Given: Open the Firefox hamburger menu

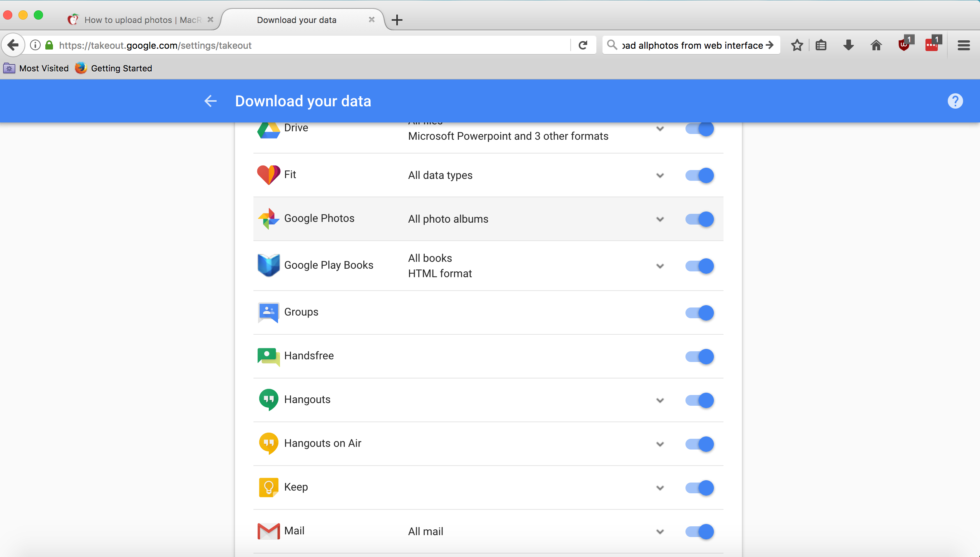Looking at the screenshot, I should 964,45.
